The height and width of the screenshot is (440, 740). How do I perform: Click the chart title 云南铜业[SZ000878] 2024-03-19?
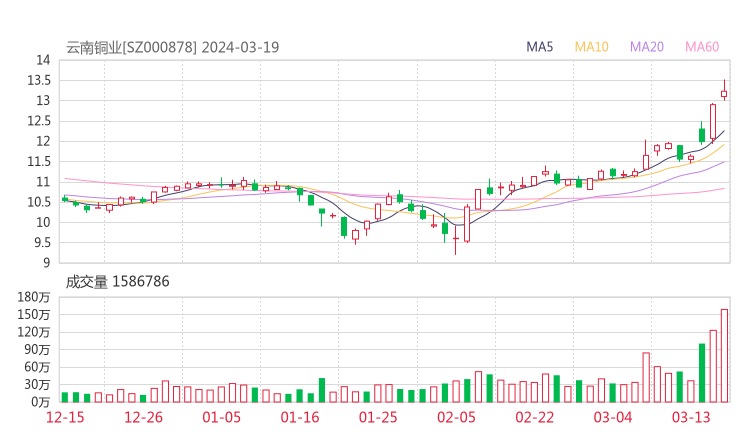click(x=172, y=47)
